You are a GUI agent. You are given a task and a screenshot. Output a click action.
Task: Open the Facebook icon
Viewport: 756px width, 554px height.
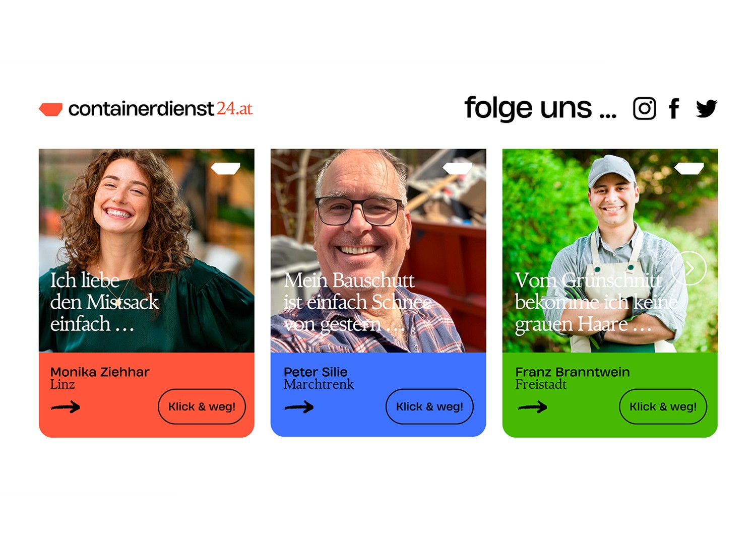tap(674, 108)
